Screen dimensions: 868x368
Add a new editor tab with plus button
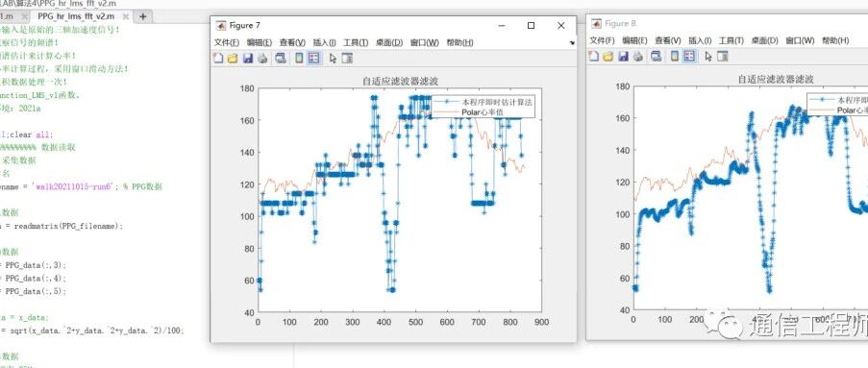[x=143, y=16]
